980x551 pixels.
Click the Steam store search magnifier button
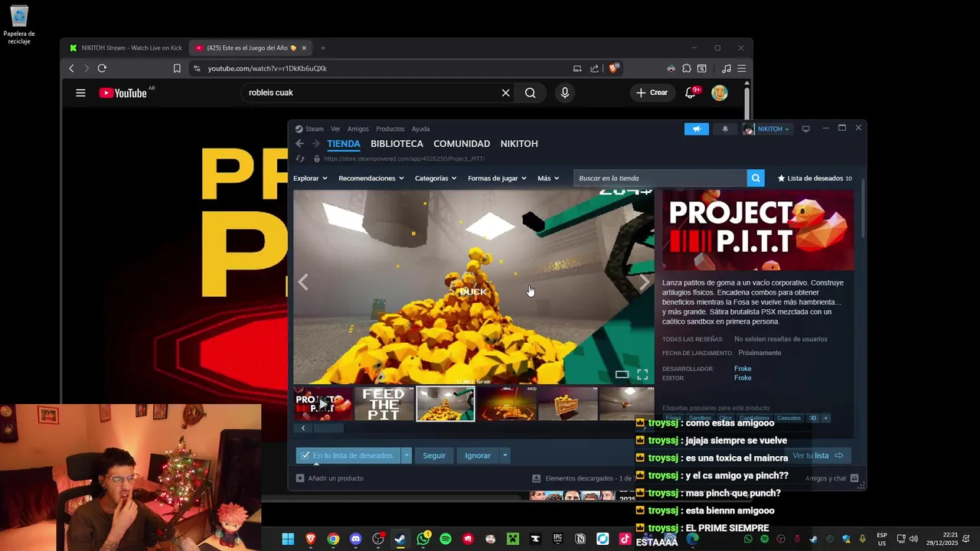[x=756, y=178]
